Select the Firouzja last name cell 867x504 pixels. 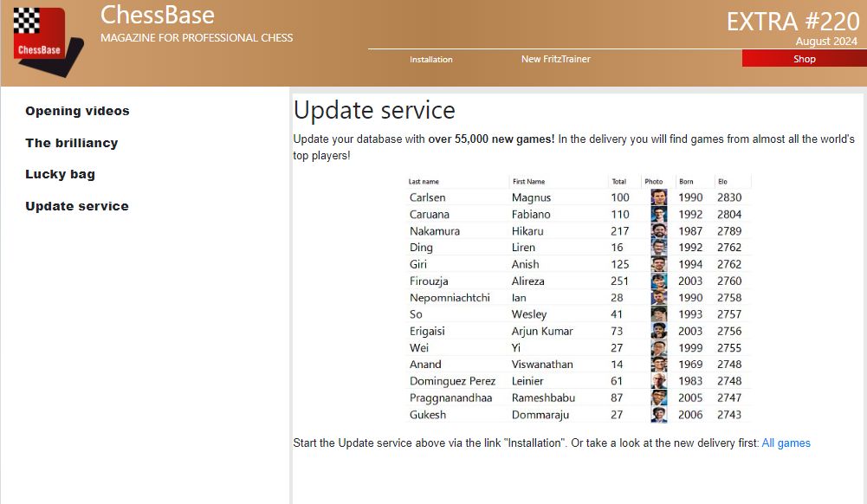click(429, 281)
